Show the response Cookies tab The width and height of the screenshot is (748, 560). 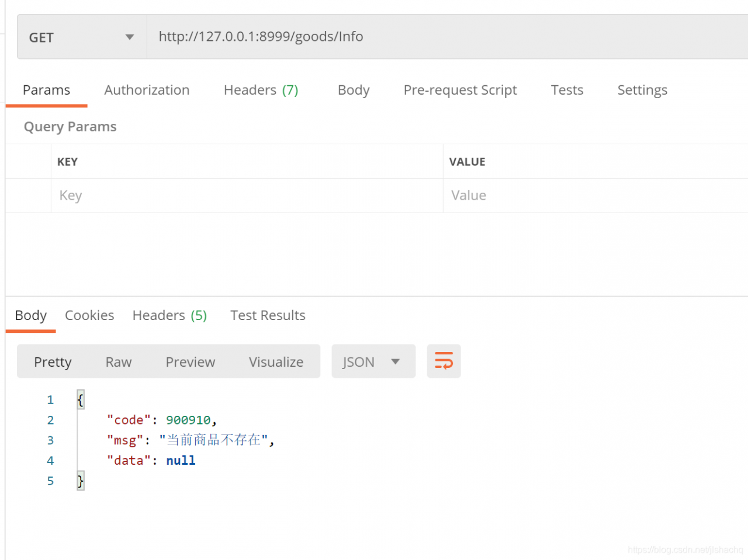point(89,315)
